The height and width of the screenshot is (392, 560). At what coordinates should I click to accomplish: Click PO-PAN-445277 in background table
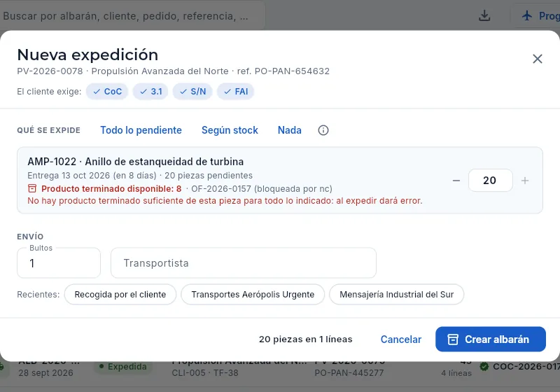point(349,373)
